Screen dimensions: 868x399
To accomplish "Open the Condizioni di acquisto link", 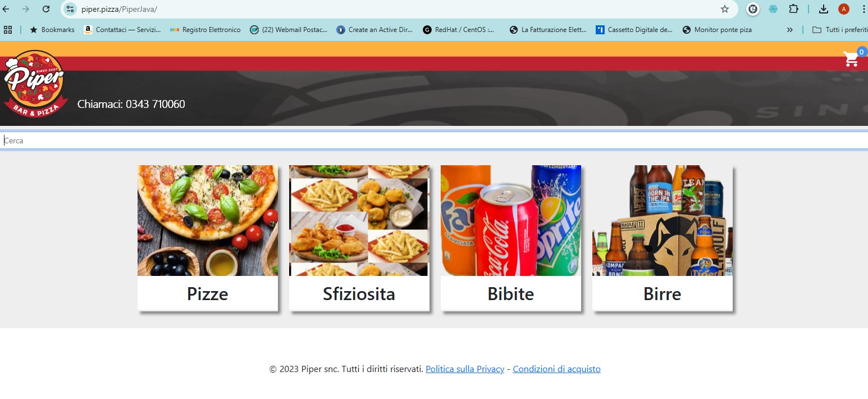I will point(556,369).
